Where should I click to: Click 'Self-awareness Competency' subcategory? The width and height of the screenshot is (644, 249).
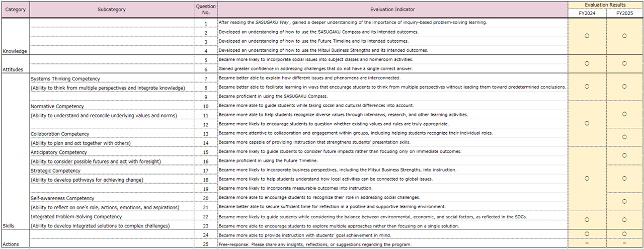pos(63,198)
